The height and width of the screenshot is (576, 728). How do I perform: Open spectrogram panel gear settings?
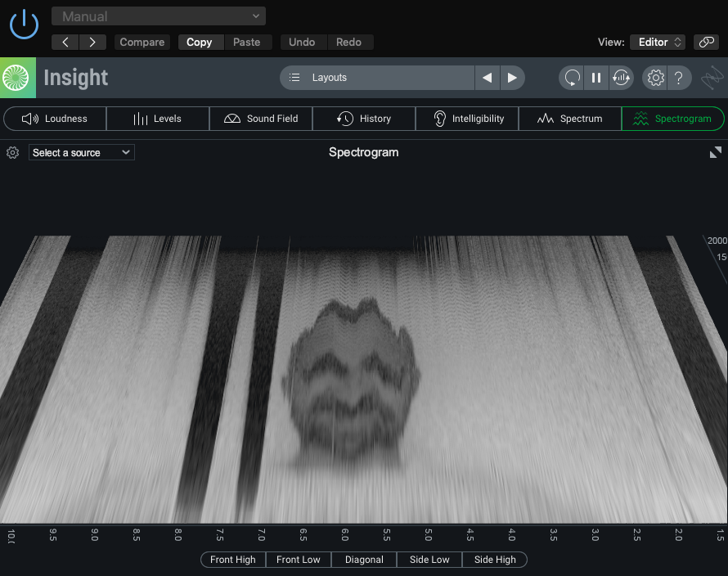[12, 152]
